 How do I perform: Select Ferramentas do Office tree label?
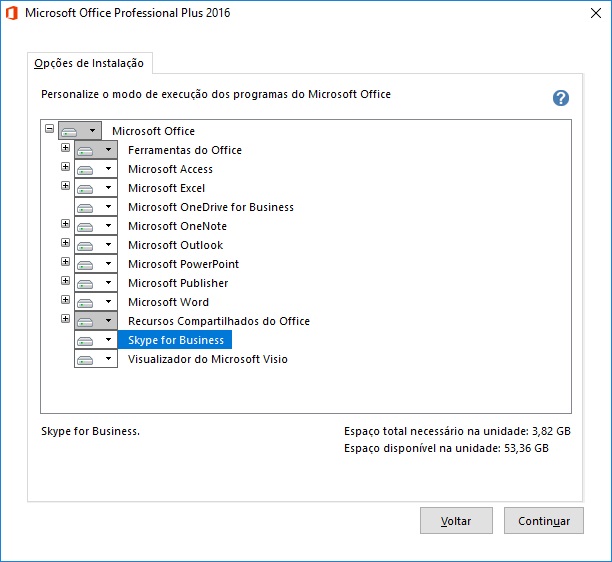click(x=185, y=150)
